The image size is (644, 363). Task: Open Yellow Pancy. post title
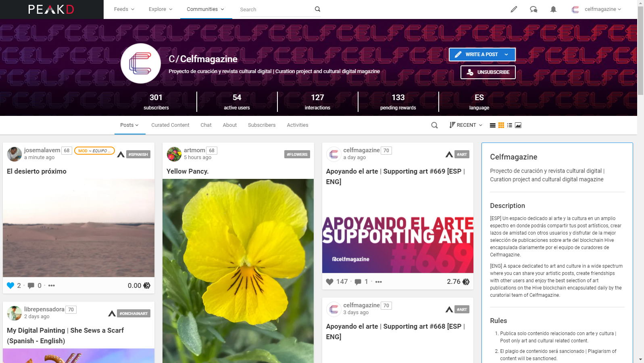click(x=188, y=171)
